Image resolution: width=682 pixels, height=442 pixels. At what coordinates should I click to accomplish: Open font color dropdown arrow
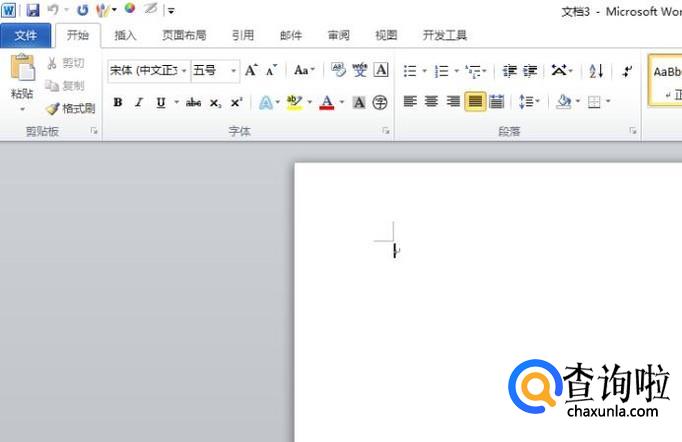point(342,103)
